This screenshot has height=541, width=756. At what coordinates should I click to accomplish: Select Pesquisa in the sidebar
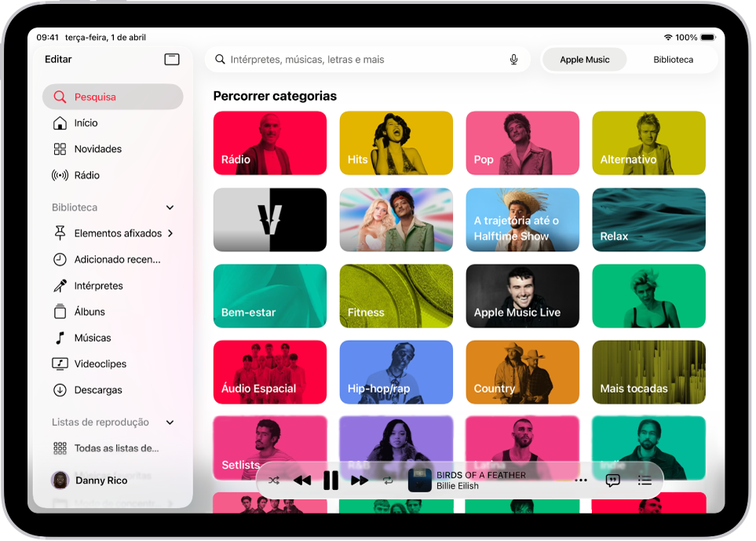pos(113,97)
